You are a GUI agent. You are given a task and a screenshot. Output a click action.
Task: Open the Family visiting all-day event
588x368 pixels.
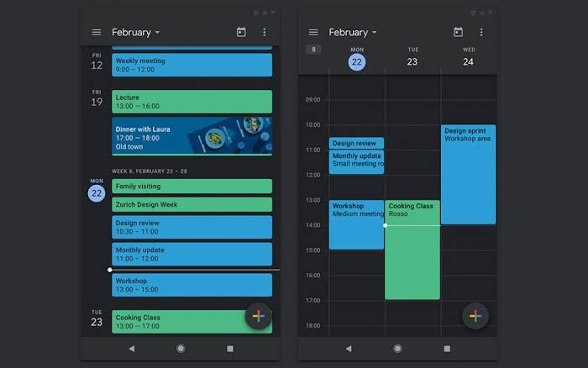(x=192, y=186)
